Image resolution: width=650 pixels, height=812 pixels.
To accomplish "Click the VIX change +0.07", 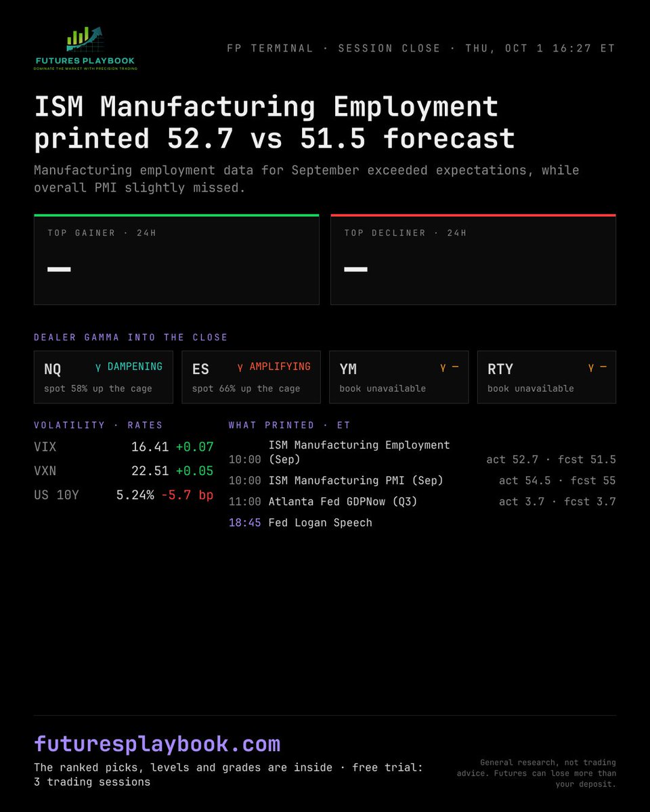I will [x=194, y=447].
